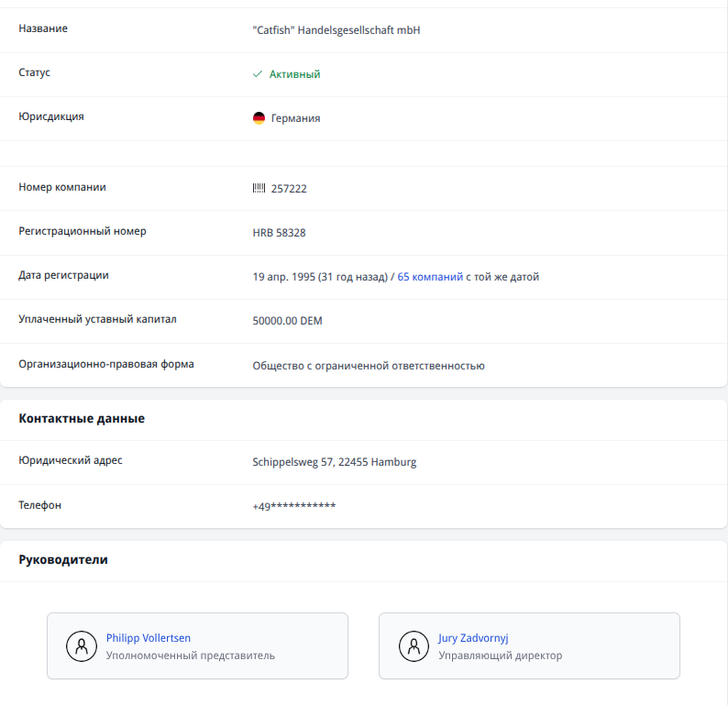Image resolution: width=728 pixels, height=705 pixels.
Task: Click "Общество с ограниченной ответственностью" legal form
Action: pos(368,366)
